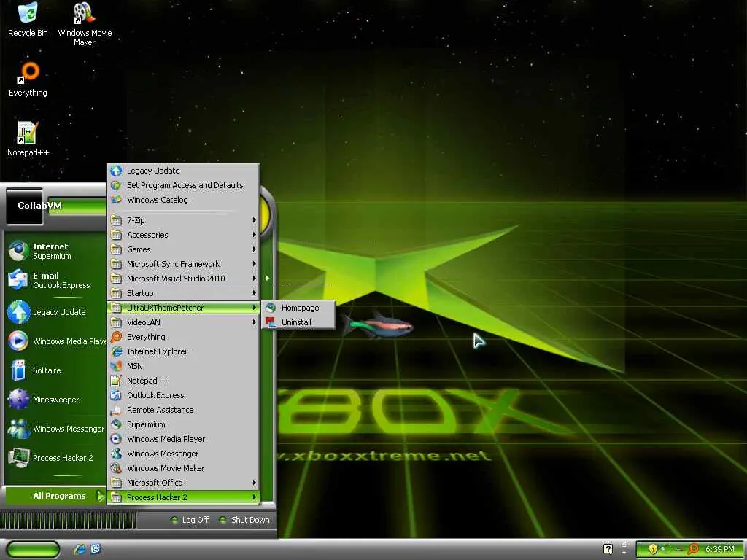The height and width of the screenshot is (560, 747).
Task: Click the Everything magnifier icon in programs list
Action: coord(116,337)
